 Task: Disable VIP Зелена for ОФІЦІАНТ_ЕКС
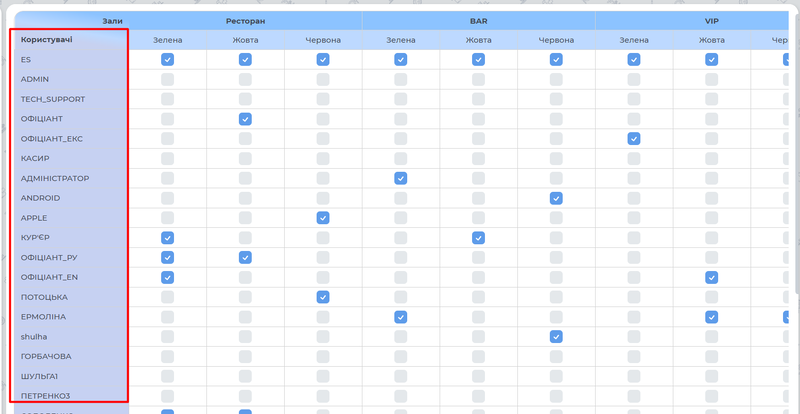(634, 139)
